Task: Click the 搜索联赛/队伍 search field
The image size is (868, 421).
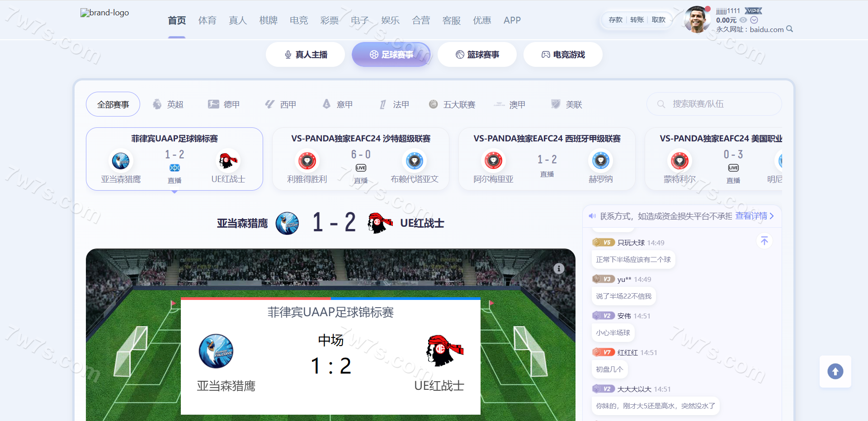Action: click(x=714, y=104)
